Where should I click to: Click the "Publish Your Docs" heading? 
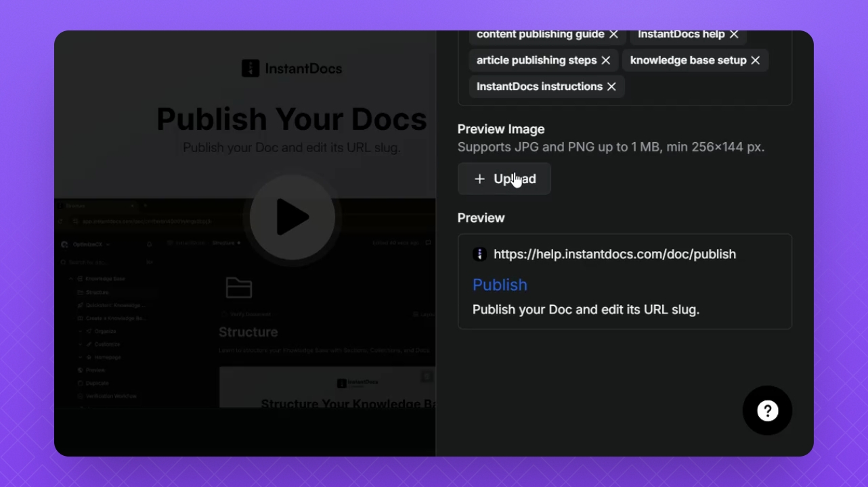[292, 119]
